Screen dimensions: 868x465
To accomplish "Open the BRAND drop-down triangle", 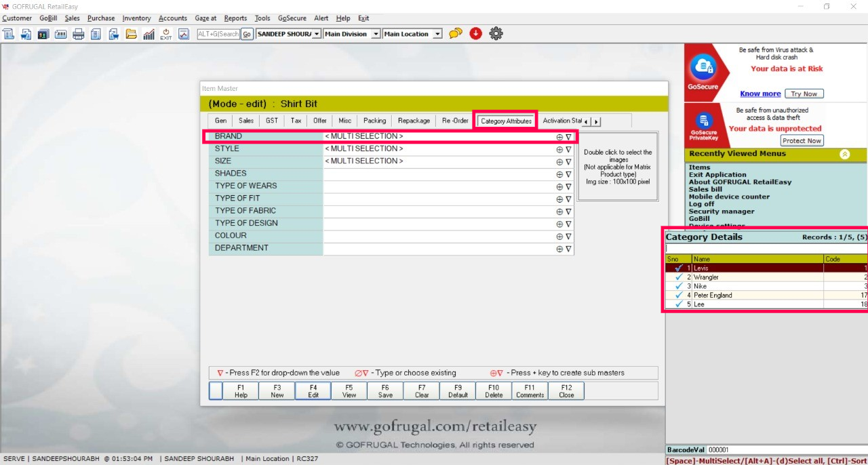I will point(568,137).
